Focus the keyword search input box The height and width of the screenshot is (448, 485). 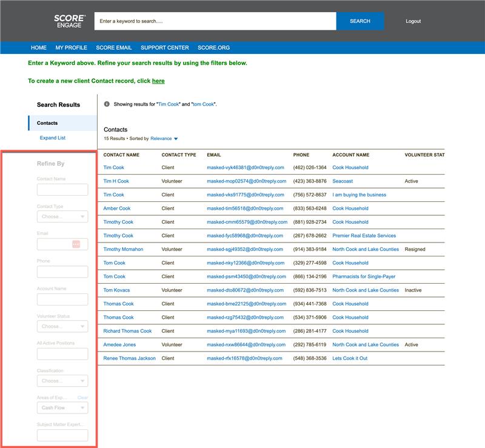215,21
